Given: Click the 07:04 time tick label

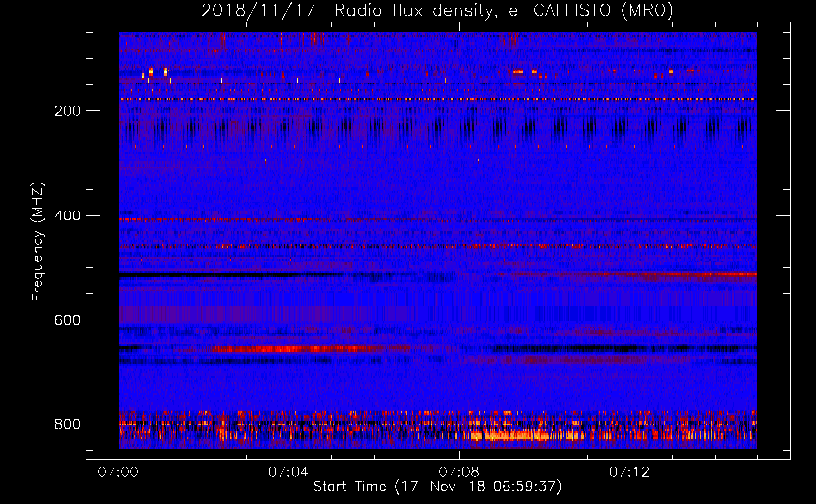Looking at the screenshot, I should click(x=288, y=472).
